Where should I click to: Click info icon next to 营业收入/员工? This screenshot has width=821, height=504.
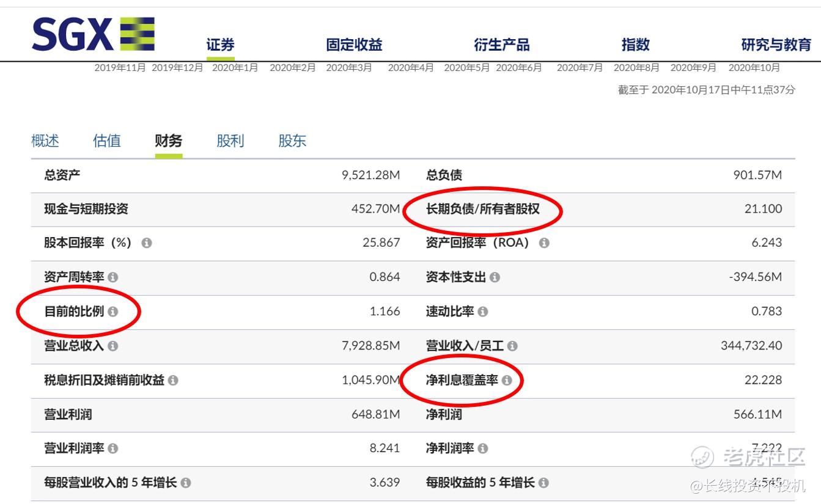pyautogui.click(x=512, y=346)
